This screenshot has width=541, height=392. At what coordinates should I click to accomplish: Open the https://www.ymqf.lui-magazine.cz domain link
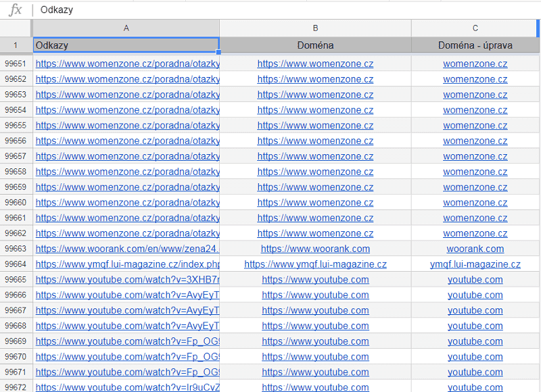315,264
